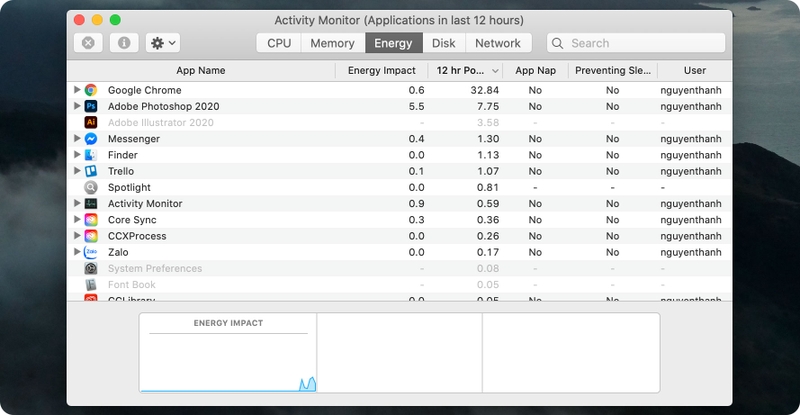The width and height of the screenshot is (800, 415).
Task: Switch to the CPU tab
Action: coord(279,43)
